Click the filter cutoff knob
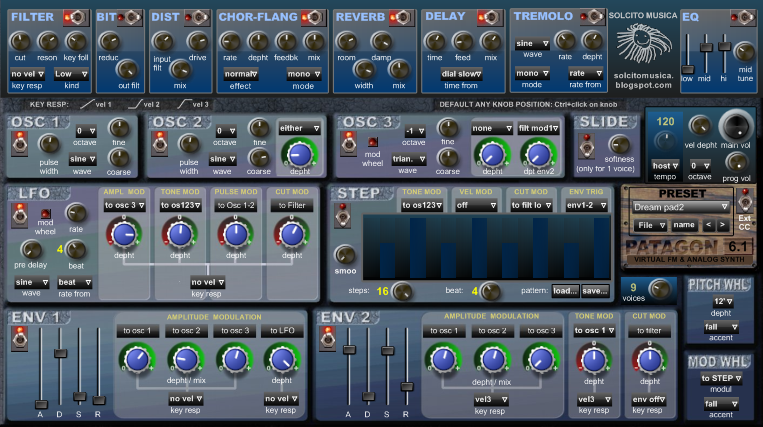This screenshot has height=427, width=763. click(19, 40)
